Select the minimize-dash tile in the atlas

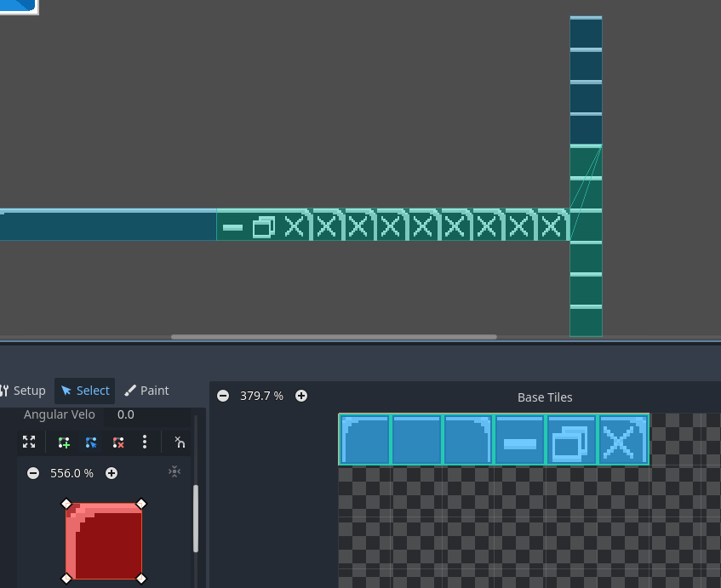519,440
